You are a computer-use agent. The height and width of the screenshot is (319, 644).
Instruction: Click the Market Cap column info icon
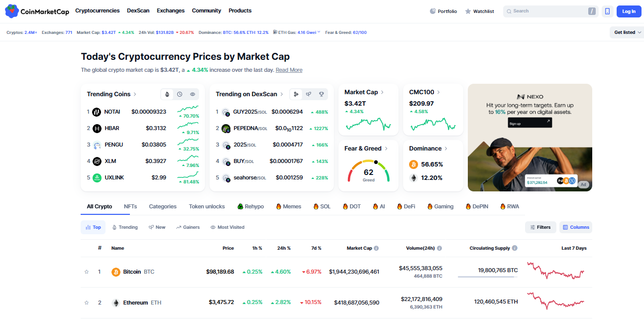click(x=376, y=248)
